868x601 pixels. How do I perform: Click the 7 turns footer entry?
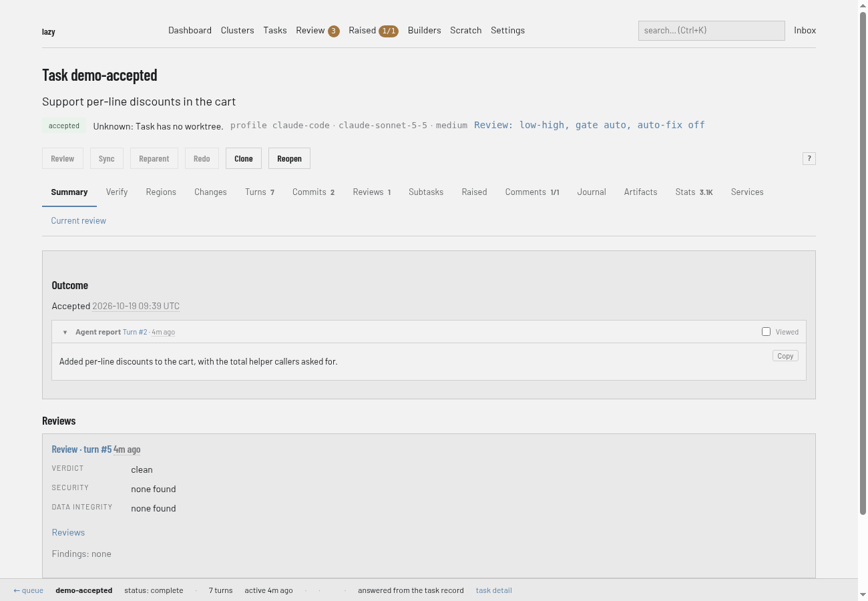pos(221,590)
